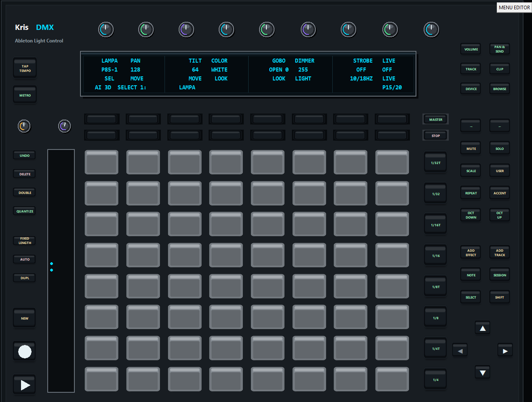Click the SCALE button
Viewport: 532px width, 402px height.
pyautogui.click(x=471, y=171)
